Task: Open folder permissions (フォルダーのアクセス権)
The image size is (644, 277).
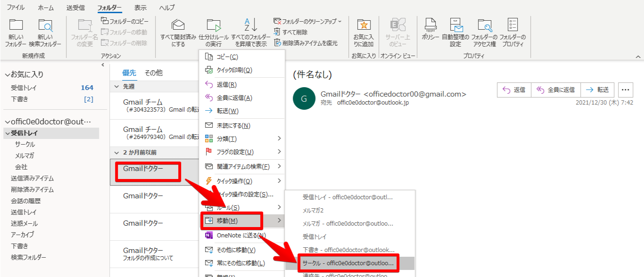Action: tap(484, 33)
